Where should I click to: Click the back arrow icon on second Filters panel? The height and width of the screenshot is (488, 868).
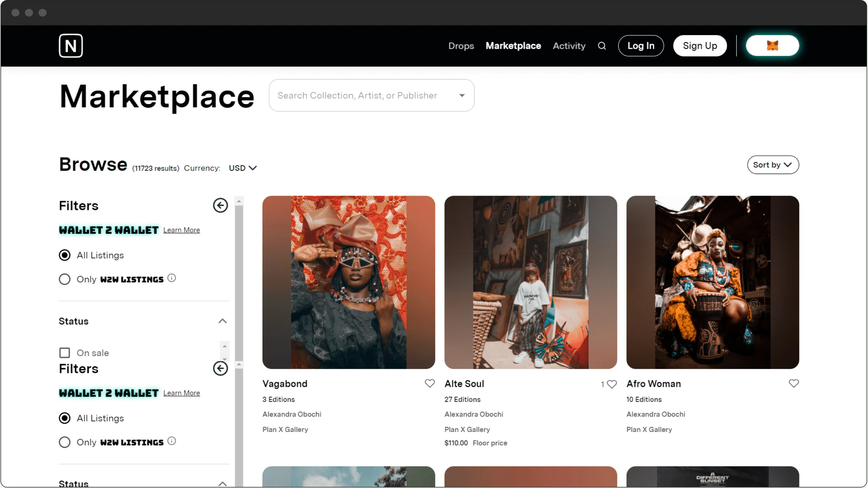coord(220,368)
